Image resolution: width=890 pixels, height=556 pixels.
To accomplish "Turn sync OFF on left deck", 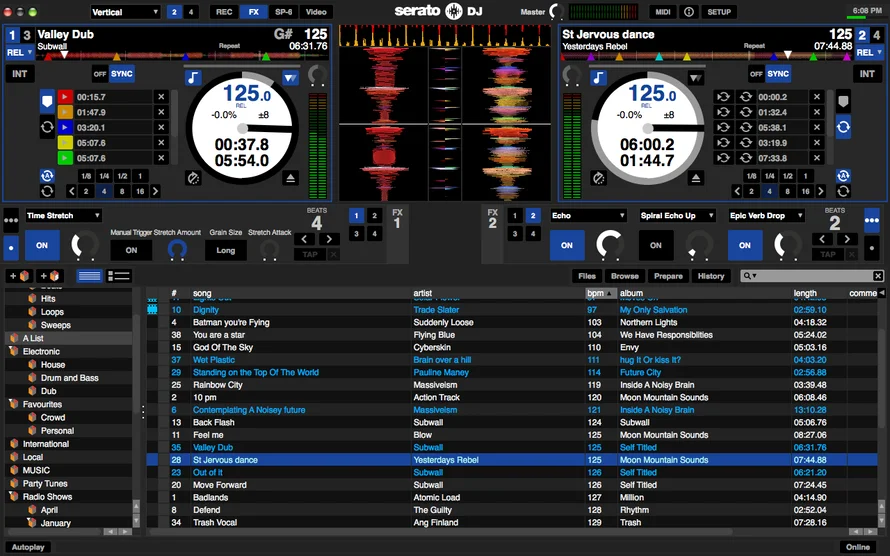I will [x=100, y=74].
